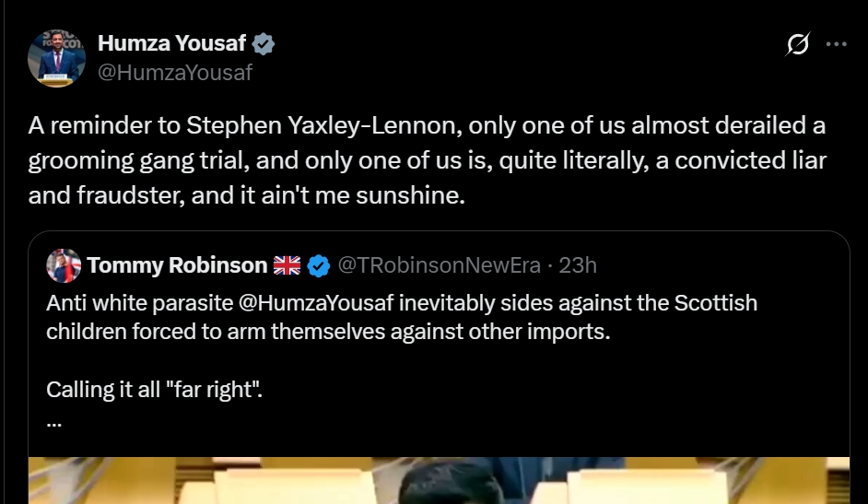Click Tommy Robinson's blue verified checkmark
Image resolution: width=868 pixels, height=504 pixels.
coord(318,266)
